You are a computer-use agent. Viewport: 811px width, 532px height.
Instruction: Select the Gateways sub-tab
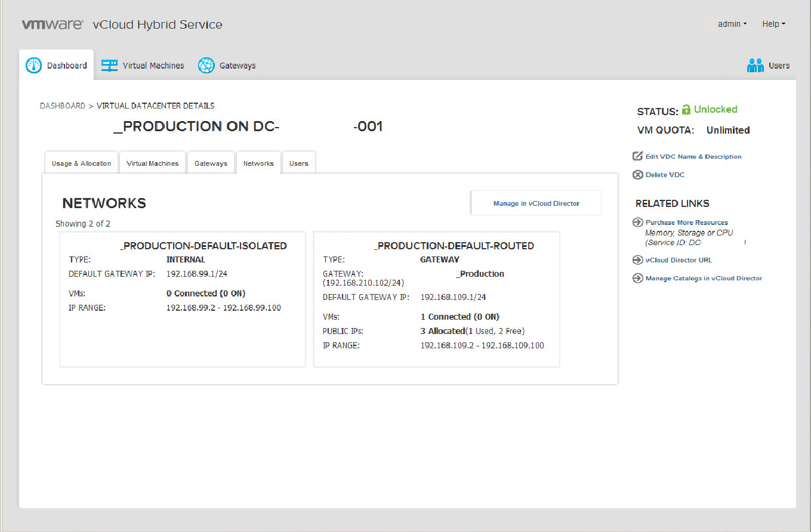point(211,163)
